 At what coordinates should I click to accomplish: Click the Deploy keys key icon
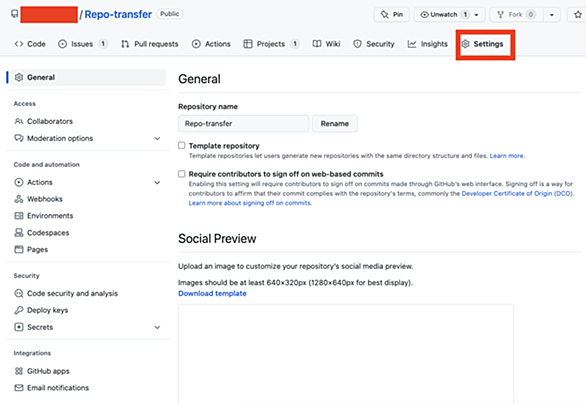click(19, 310)
